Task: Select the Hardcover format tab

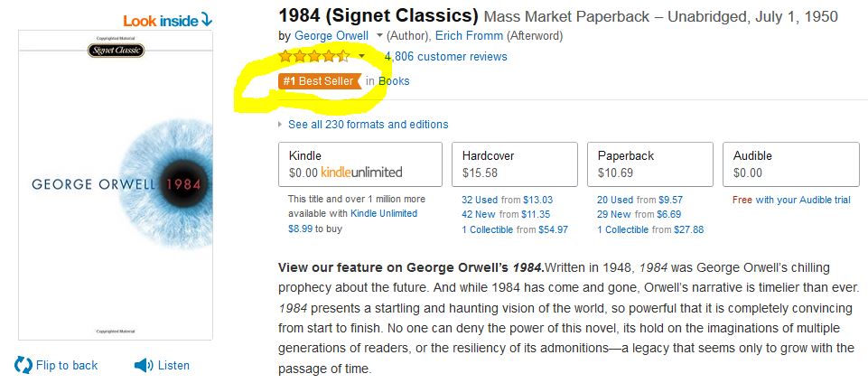Action: [514, 163]
